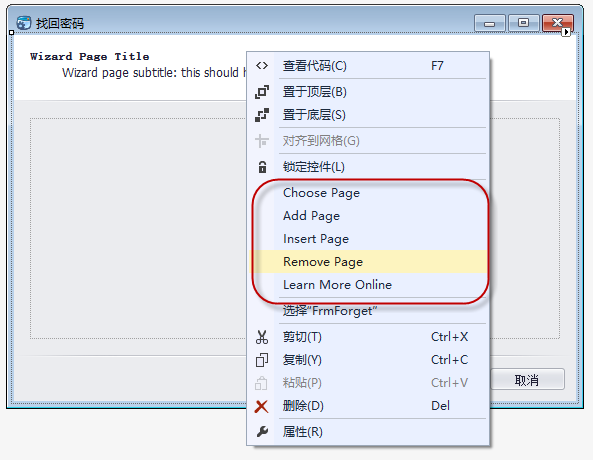Select Insert Page in context menu
This screenshot has width=593, height=460.
tap(368, 239)
